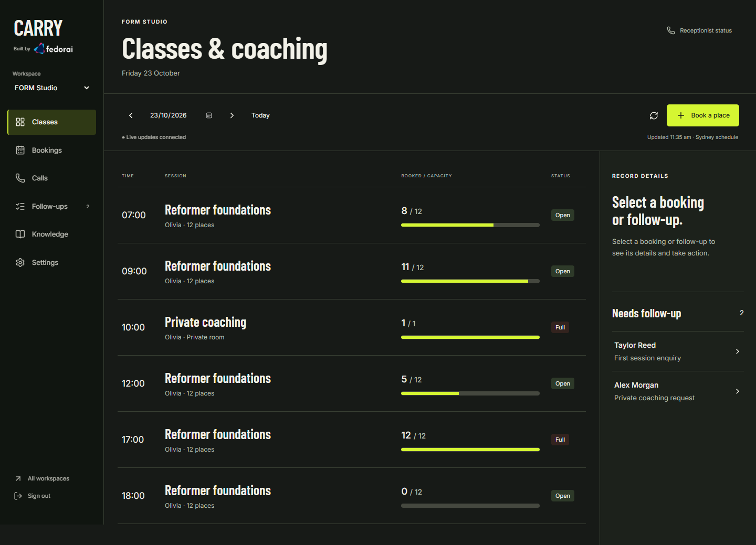Viewport: 756px width, 545px height.
Task: Click the All workspaces link text
Action: coord(48,478)
